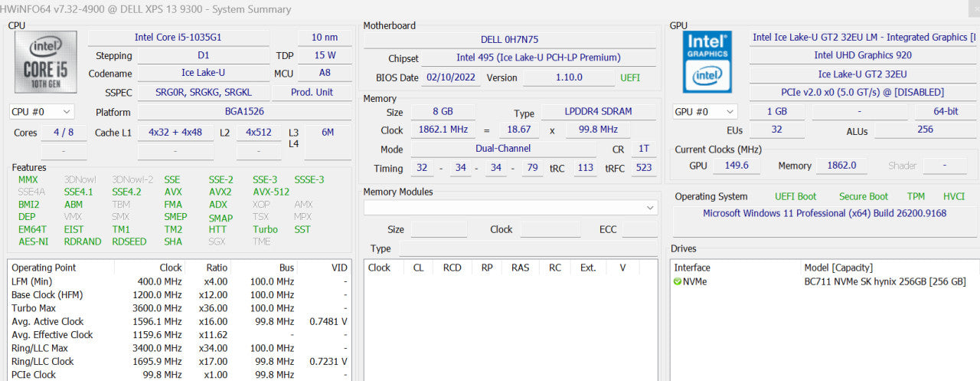Select the PCIe Clock row

179,375
